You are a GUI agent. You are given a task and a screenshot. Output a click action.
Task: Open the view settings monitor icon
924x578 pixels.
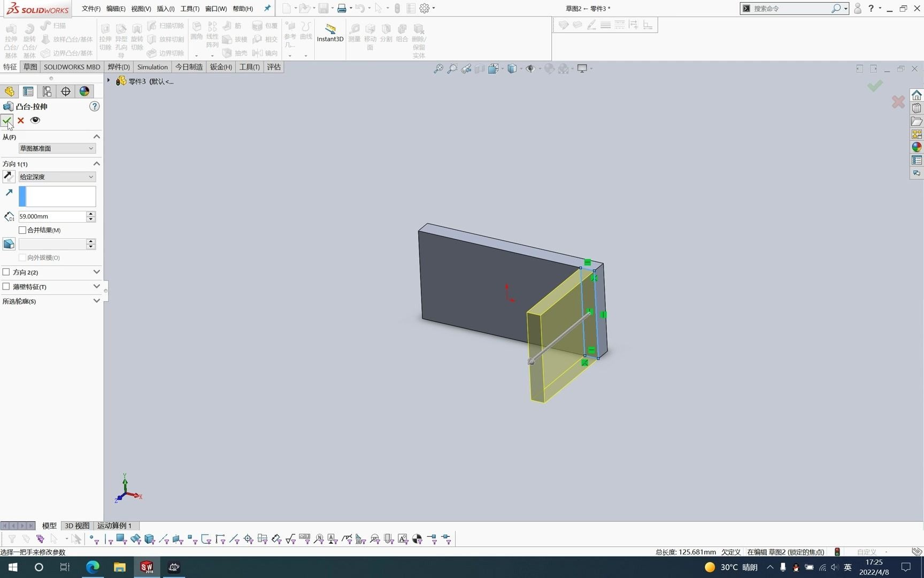582,69
